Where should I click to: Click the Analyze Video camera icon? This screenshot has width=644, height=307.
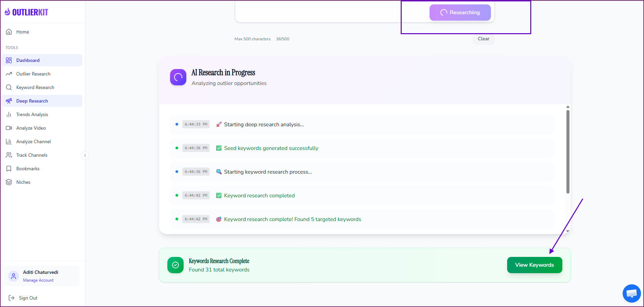pyautogui.click(x=9, y=128)
